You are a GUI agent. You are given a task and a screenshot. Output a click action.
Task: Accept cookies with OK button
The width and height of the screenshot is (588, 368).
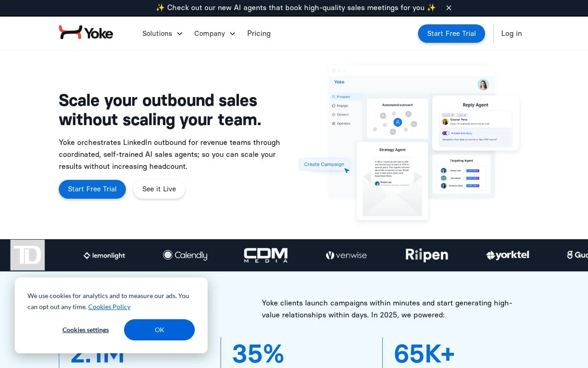click(x=159, y=330)
